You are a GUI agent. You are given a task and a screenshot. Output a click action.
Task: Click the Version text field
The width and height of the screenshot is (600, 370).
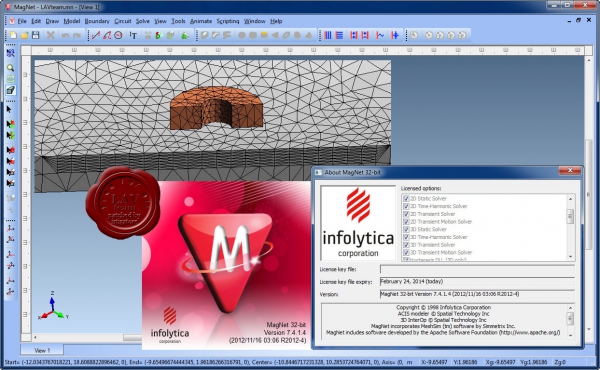(x=477, y=294)
